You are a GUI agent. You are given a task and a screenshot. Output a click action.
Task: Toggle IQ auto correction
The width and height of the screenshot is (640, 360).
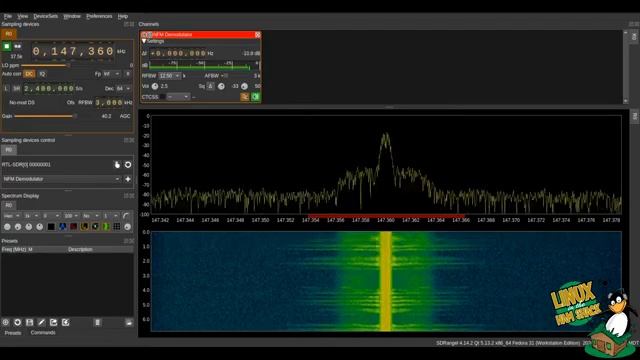[42, 74]
